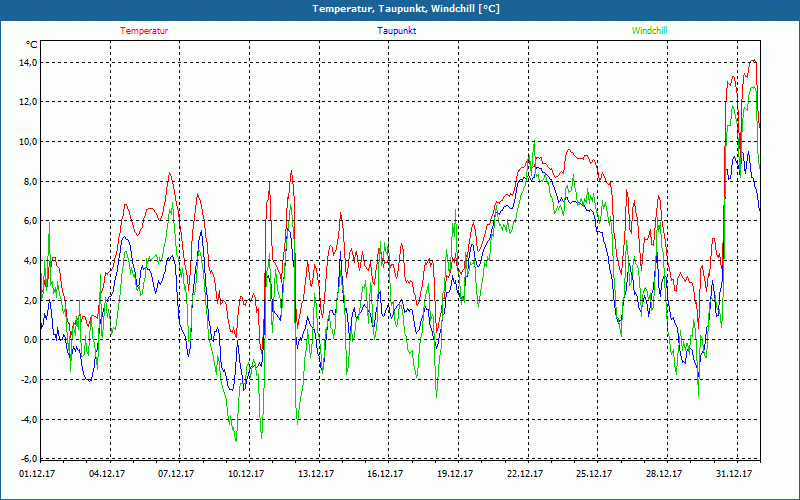This screenshot has width=800, height=500.
Task: Click the 25.12.17 date label
Action: coord(594,474)
